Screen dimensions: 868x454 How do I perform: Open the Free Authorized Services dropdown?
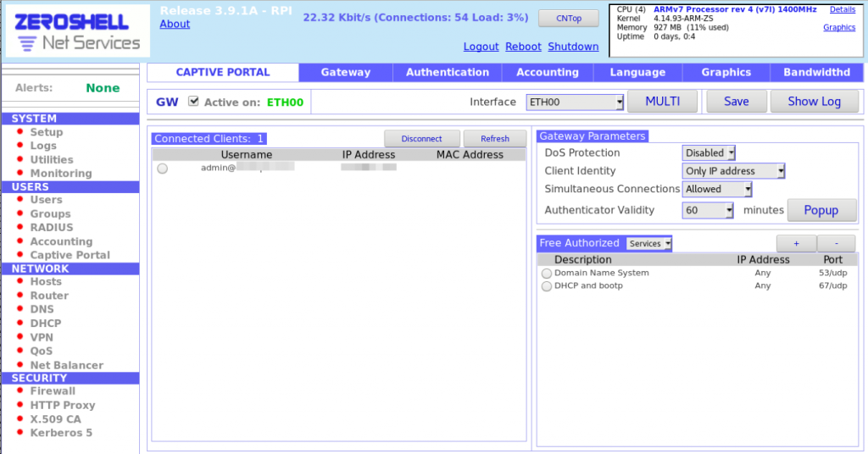pos(648,243)
